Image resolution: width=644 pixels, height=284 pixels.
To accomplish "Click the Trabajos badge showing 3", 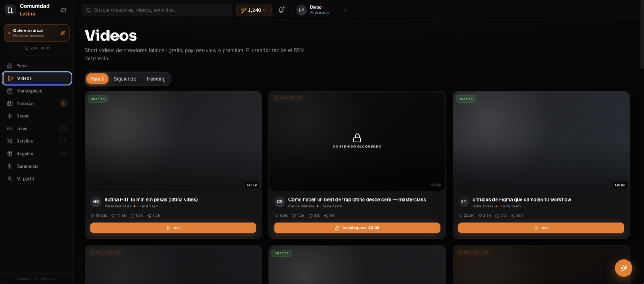I will click(63, 103).
